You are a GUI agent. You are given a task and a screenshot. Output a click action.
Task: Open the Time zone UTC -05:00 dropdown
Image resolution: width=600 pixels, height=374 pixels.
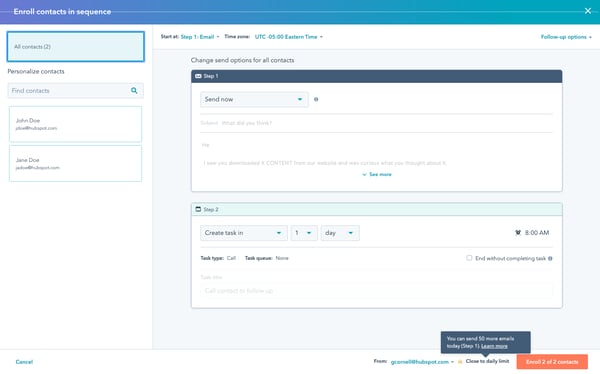pos(289,37)
